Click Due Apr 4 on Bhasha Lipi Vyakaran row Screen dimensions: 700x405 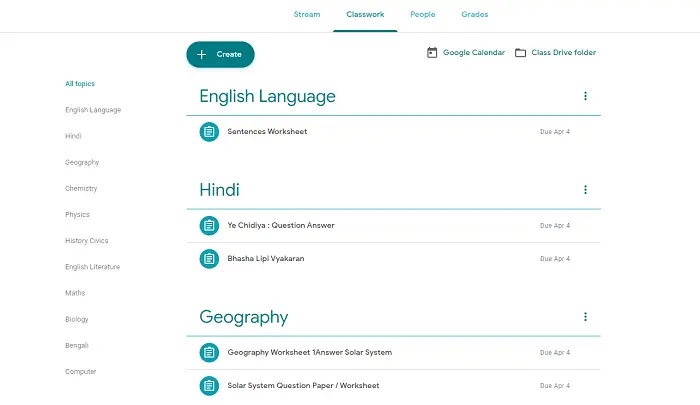(555, 259)
